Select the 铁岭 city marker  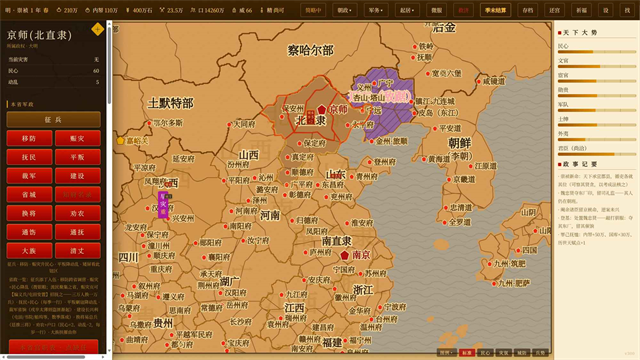point(415,47)
